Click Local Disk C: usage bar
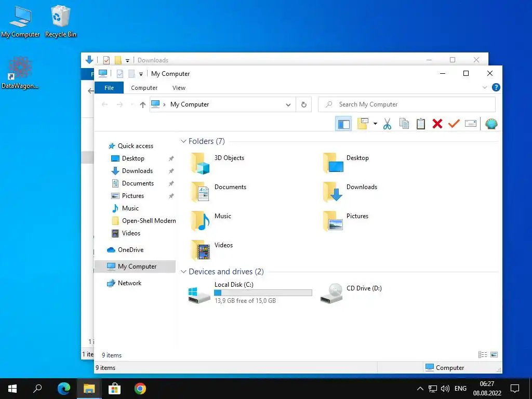 [263, 293]
